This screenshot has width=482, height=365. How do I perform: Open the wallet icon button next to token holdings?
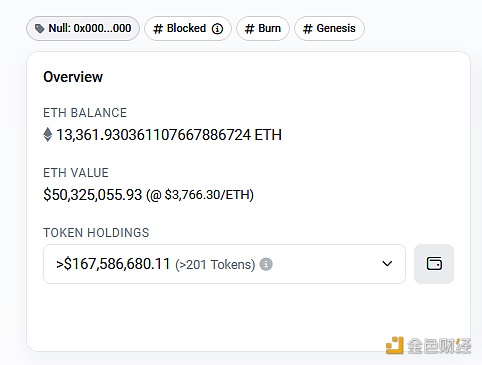click(x=434, y=264)
